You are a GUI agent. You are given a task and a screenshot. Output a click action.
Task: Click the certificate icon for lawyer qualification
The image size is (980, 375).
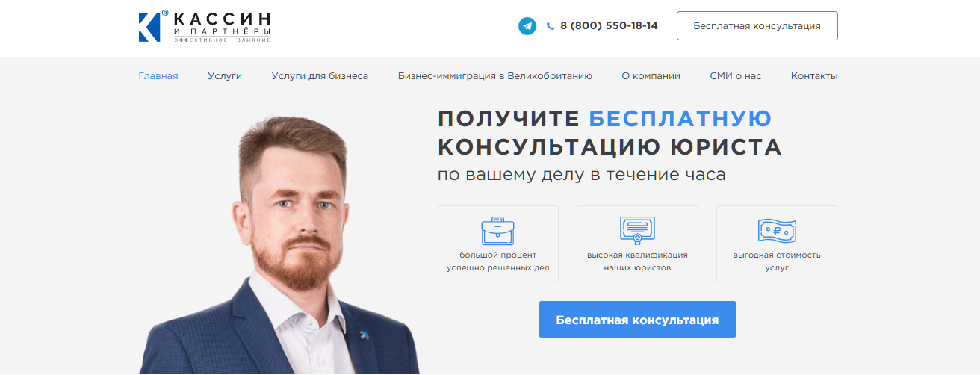tap(637, 230)
